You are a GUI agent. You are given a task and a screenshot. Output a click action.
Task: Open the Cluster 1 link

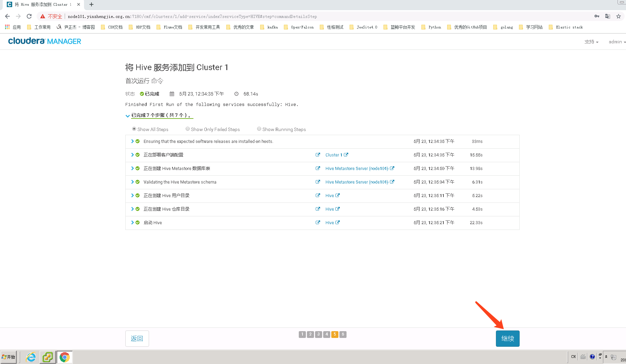334,155
